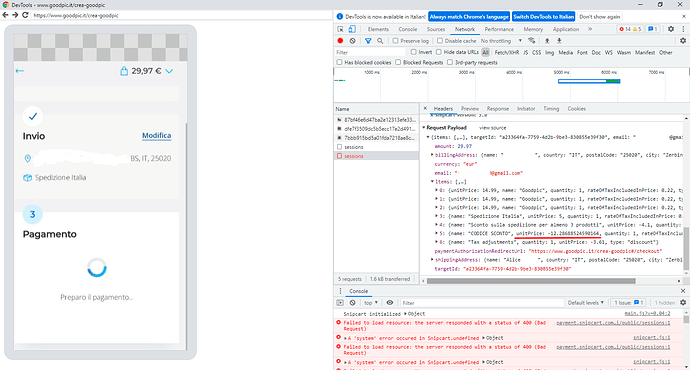Select the All filter type

click(485, 52)
